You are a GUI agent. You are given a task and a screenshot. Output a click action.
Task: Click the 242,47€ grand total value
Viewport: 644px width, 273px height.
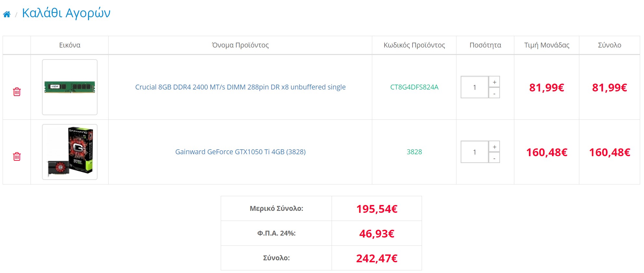(x=377, y=258)
